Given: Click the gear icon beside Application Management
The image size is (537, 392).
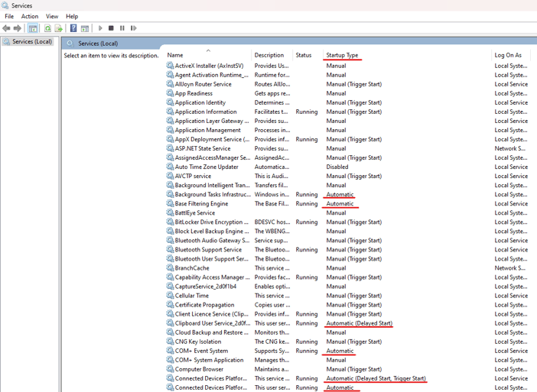Looking at the screenshot, I should (x=170, y=130).
